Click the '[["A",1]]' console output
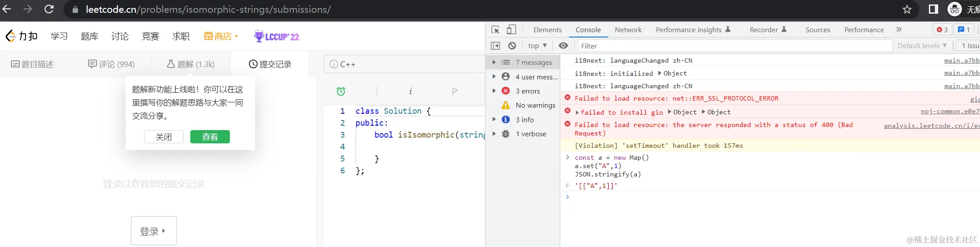Image resolution: width=980 pixels, height=247 pixels. click(x=596, y=186)
